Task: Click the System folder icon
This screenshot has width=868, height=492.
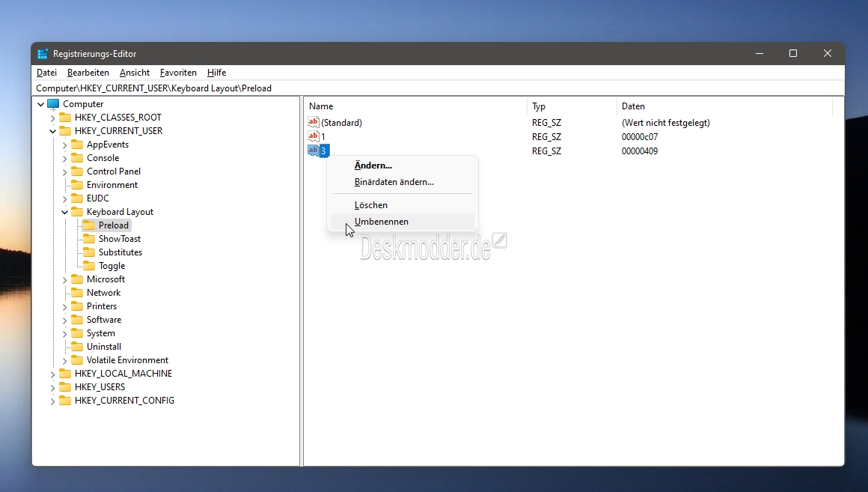Action: coord(77,333)
